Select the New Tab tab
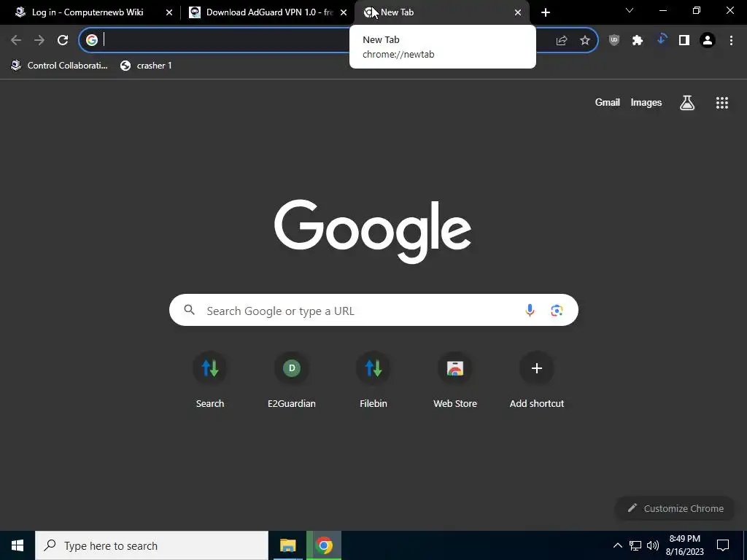This screenshot has height=560, width=747. 441,12
